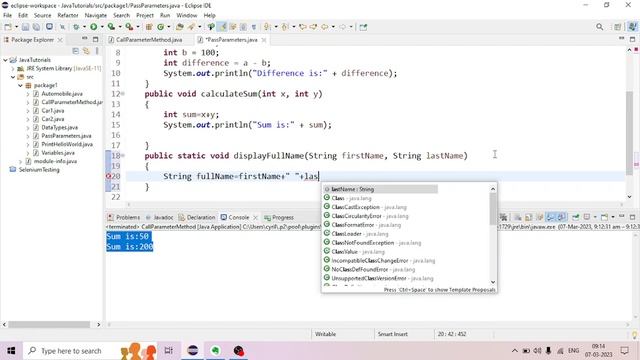Click the Save All toolbar icon
640x360 pixels.
point(36,27)
